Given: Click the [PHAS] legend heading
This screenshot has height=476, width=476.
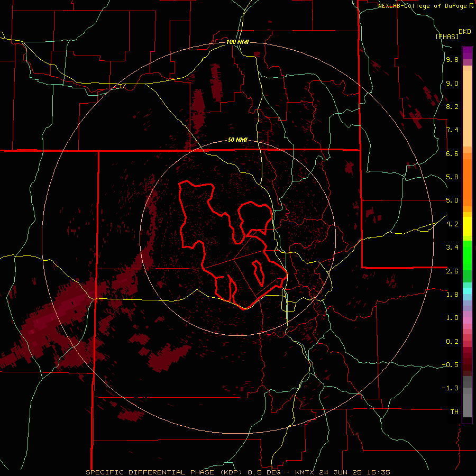Looking at the screenshot, I should point(447,36).
